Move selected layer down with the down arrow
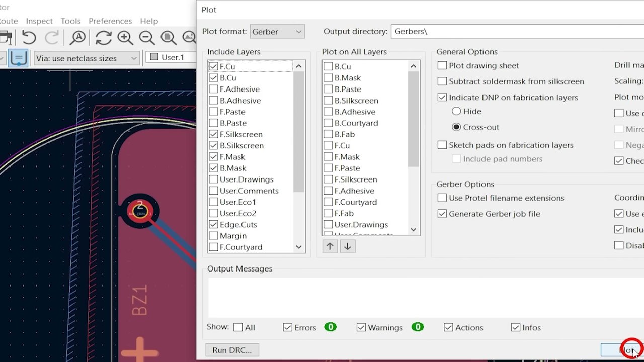 tap(347, 246)
